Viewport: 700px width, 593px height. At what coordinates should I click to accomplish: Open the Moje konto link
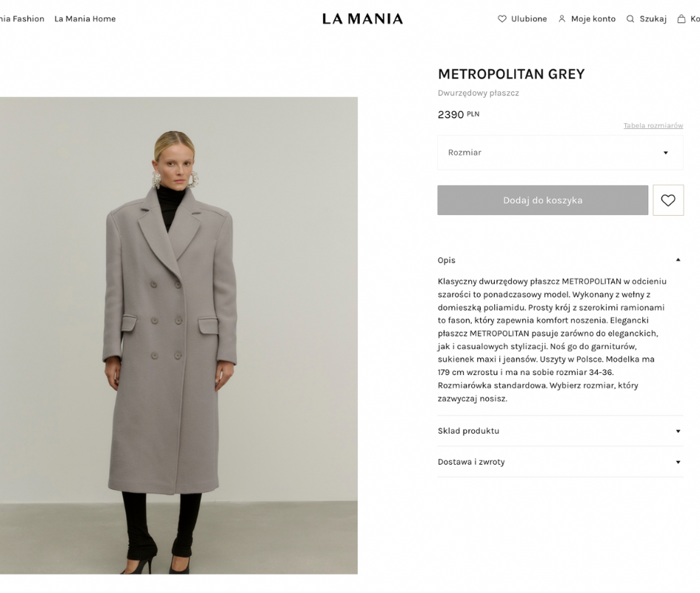(x=593, y=19)
